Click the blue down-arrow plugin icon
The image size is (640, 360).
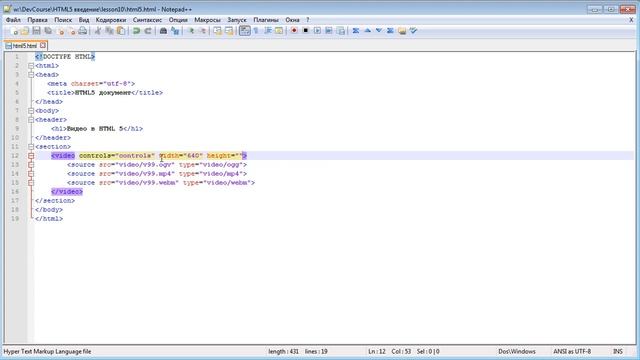tap(379, 31)
